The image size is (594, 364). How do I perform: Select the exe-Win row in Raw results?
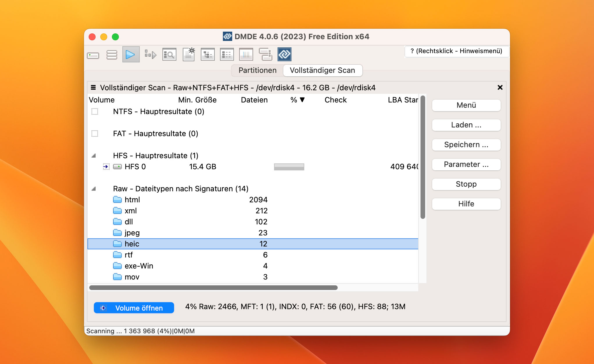pyautogui.click(x=253, y=266)
